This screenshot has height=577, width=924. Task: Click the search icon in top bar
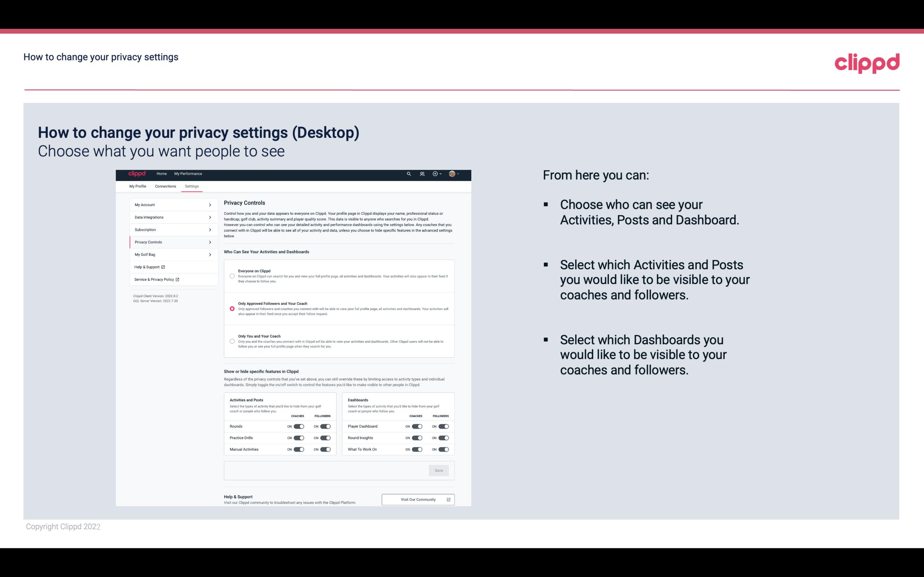[x=409, y=174]
